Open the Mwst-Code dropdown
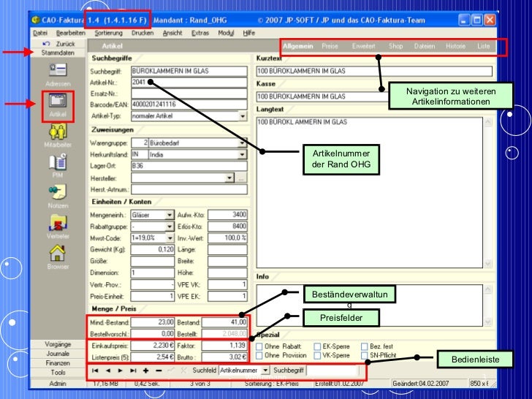This screenshot has height=399, width=532. [x=170, y=237]
